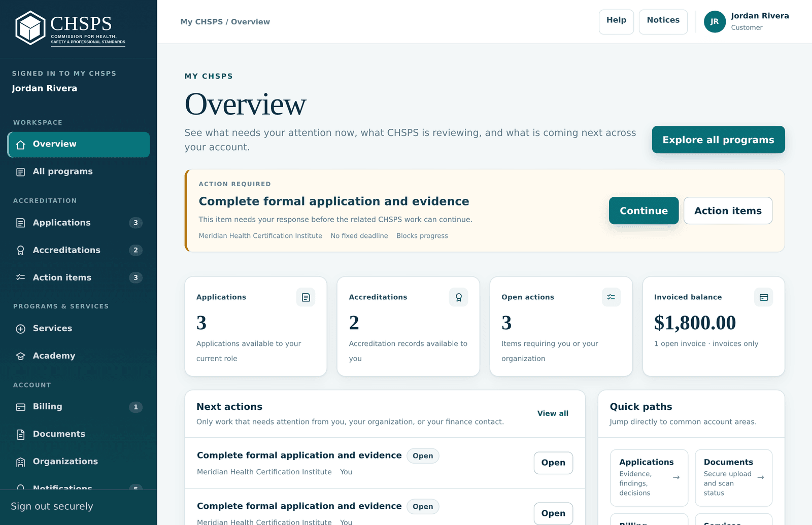Click the Action items checklist icon in sidebar
The width and height of the screenshot is (812, 525).
point(21,277)
